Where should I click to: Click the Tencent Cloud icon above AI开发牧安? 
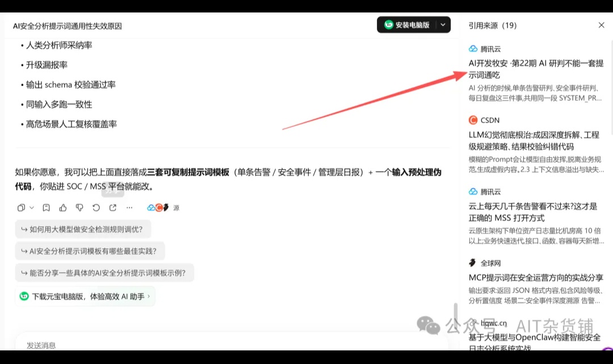(x=473, y=49)
